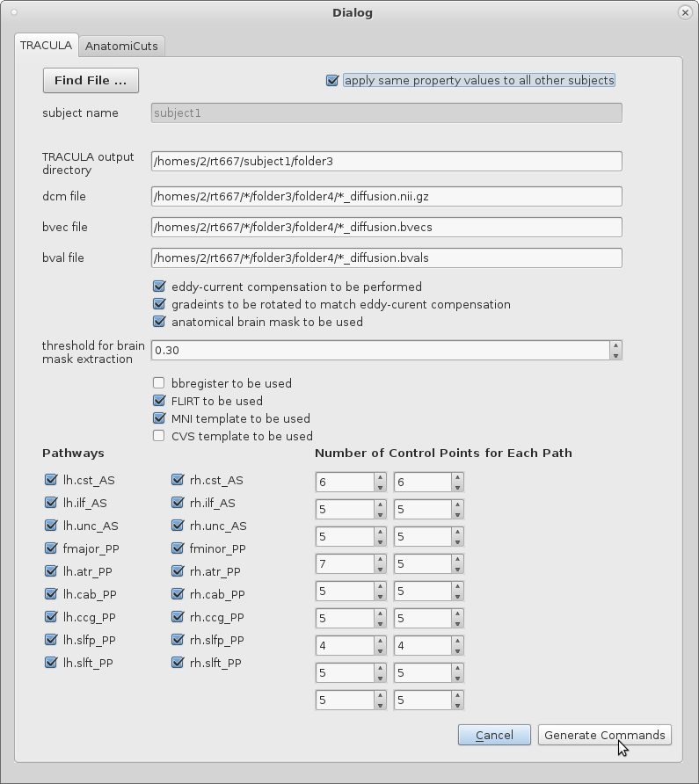Increase lh.cst_AS control points count
699x784 pixels.
click(x=380, y=477)
